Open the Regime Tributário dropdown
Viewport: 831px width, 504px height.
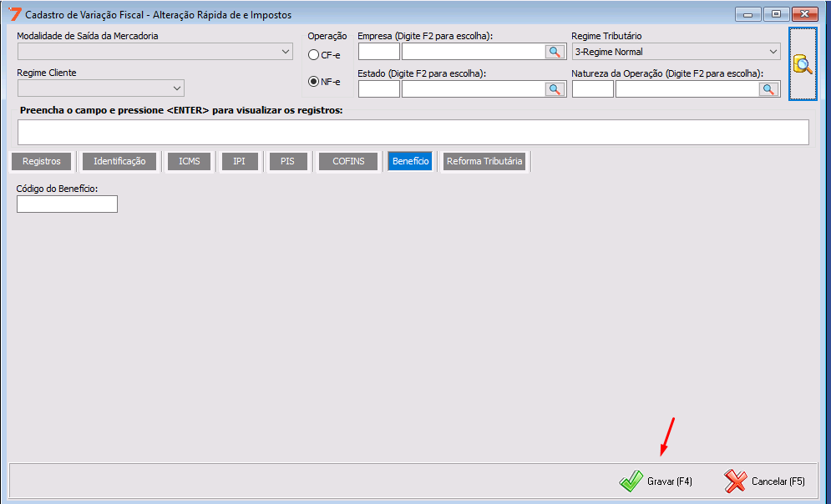point(676,52)
